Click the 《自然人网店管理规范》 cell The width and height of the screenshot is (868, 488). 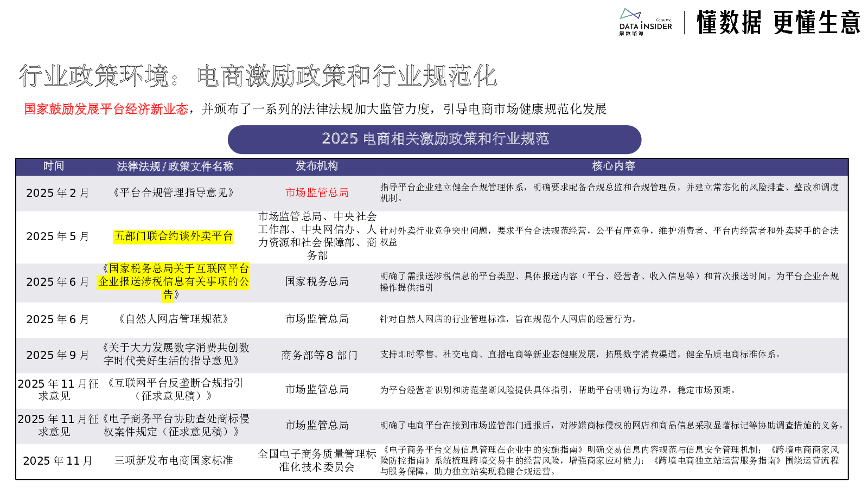pos(174,319)
